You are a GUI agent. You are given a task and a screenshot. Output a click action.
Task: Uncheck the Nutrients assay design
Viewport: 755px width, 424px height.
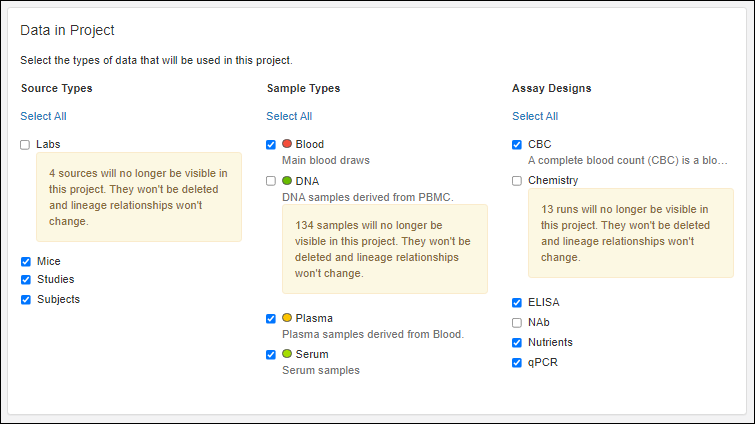(x=517, y=343)
